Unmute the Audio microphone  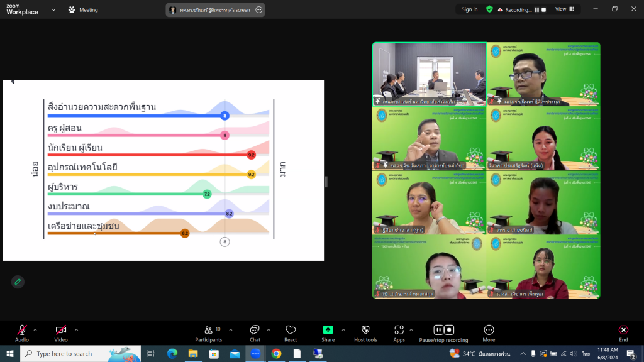click(22, 331)
